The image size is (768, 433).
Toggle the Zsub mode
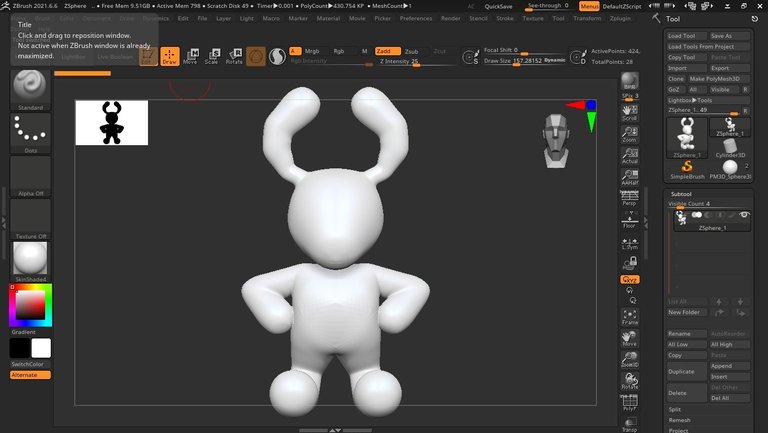(414, 51)
